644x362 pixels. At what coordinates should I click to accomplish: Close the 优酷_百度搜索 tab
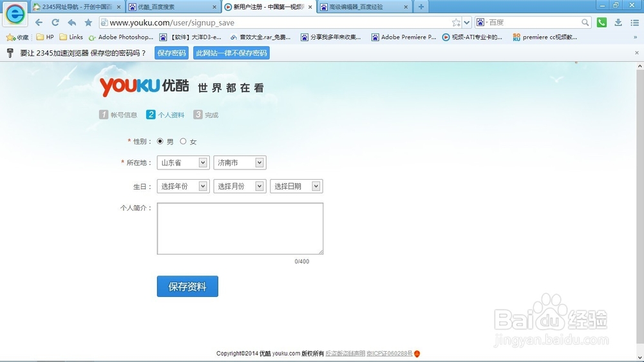coord(214,7)
